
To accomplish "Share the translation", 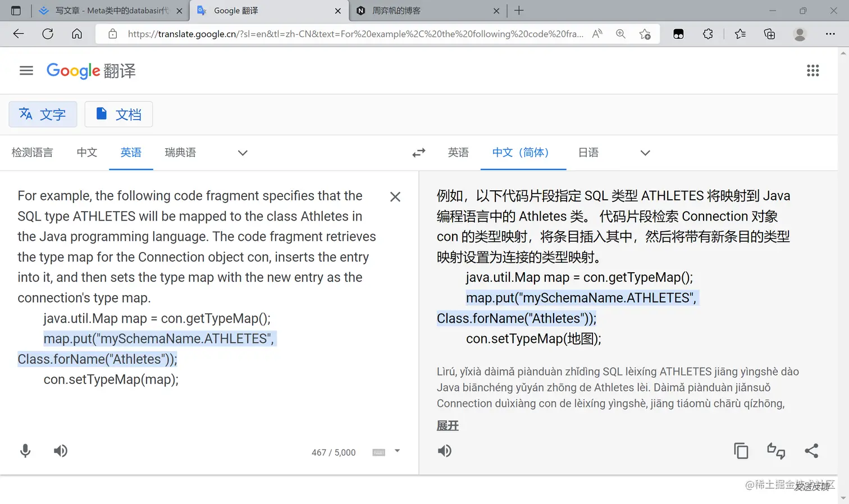I will (x=811, y=451).
